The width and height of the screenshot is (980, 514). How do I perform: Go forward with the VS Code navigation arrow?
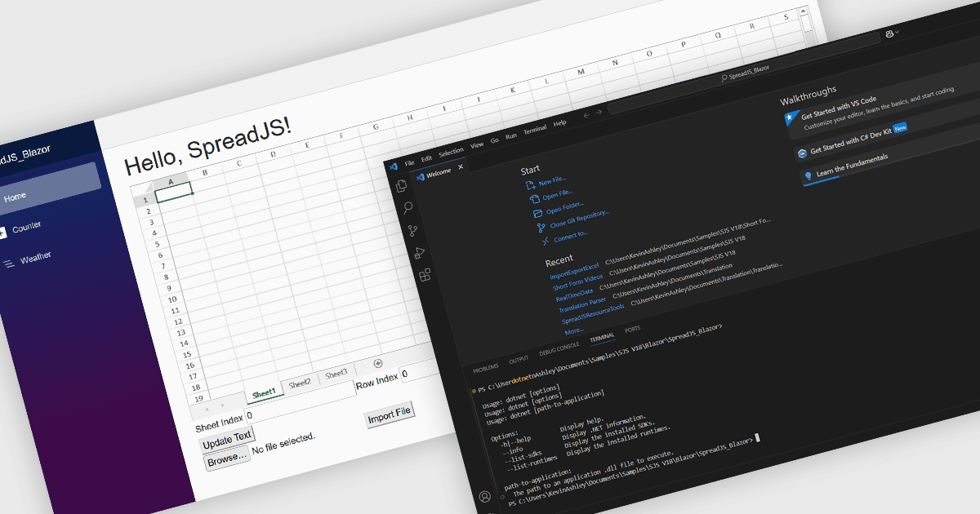pos(599,112)
